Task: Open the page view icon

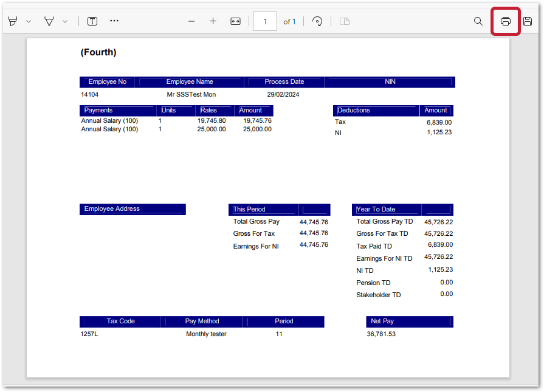Action: (345, 21)
